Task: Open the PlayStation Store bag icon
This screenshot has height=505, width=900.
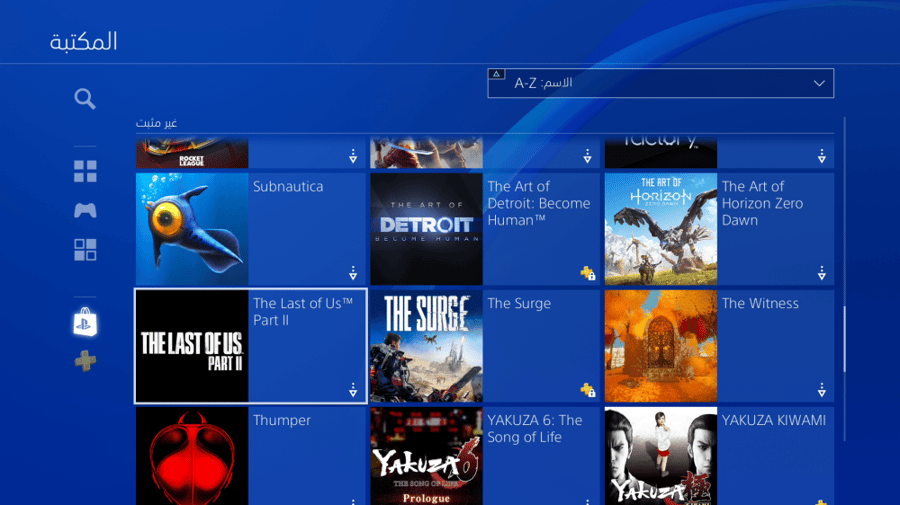Action: (85, 322)
